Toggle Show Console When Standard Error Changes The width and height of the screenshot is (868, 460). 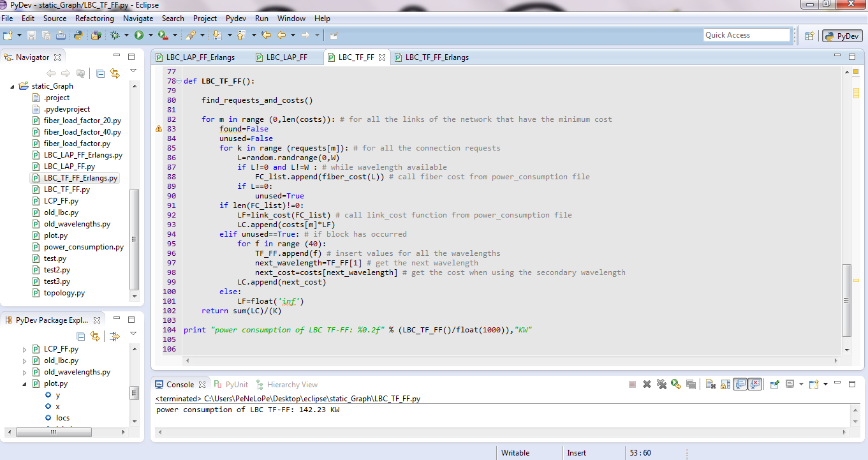pyautogui.click(x=755, y=384)
